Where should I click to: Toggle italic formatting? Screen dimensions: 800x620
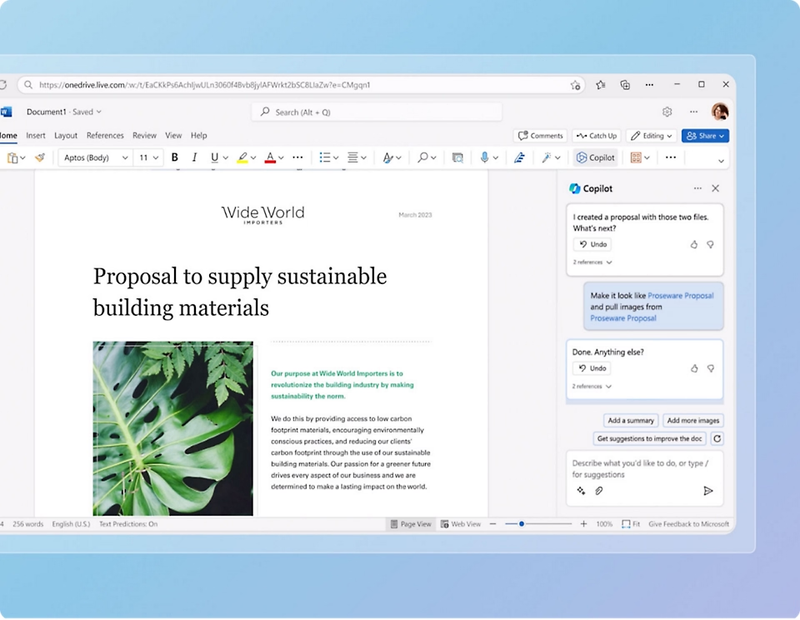(x=194, y=158)
